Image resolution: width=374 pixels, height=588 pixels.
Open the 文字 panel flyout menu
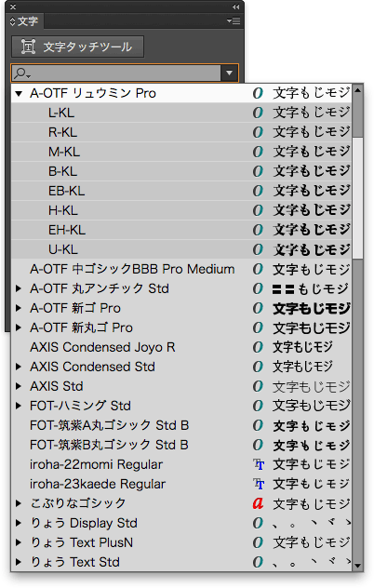[234, 21]
